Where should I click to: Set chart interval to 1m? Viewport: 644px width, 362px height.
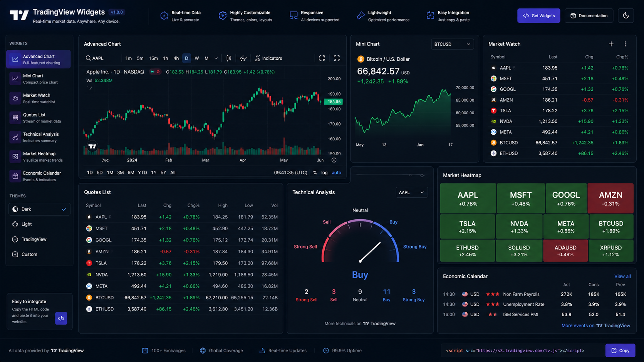tap(128, 58)
